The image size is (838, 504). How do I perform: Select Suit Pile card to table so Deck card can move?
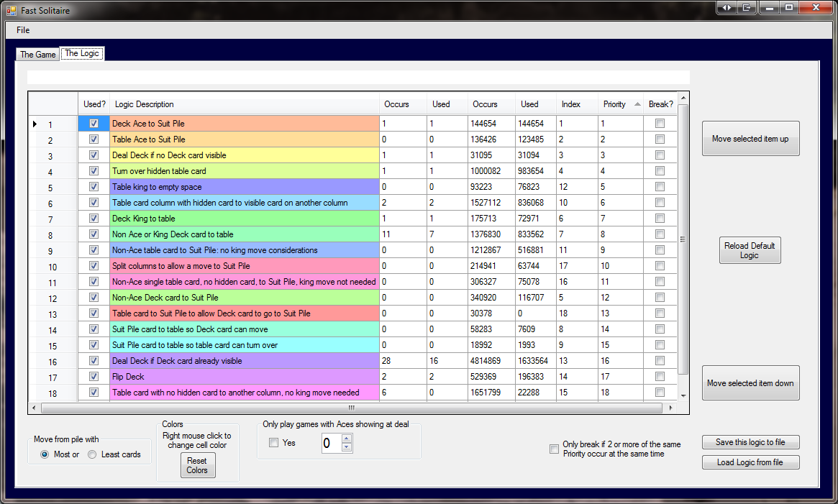pyautogui.click(x=245, y=329)
